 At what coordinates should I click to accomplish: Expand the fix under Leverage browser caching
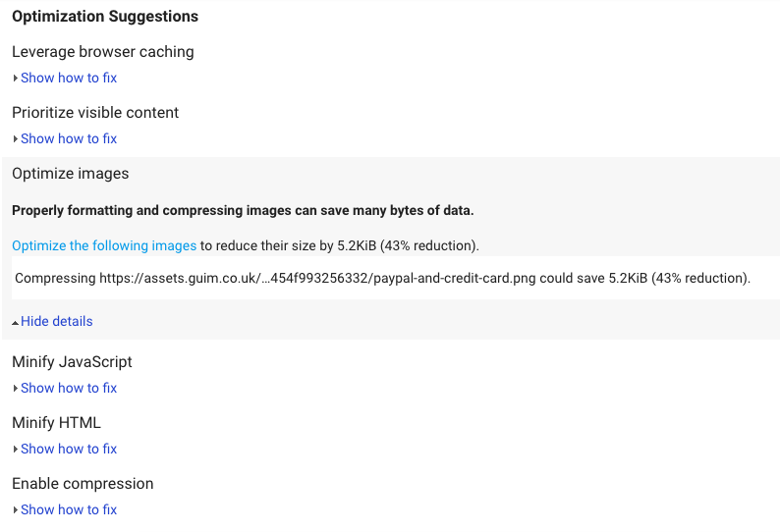click(69, 79)
